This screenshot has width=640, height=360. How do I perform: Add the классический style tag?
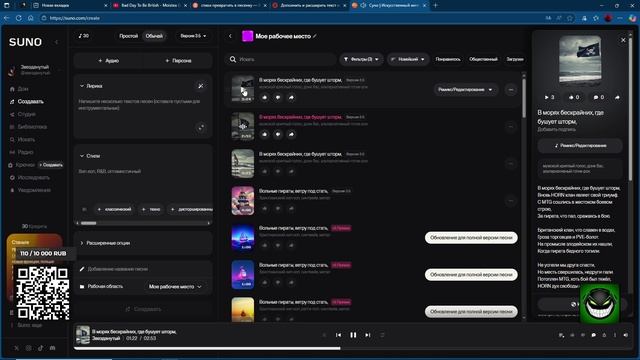114,209
